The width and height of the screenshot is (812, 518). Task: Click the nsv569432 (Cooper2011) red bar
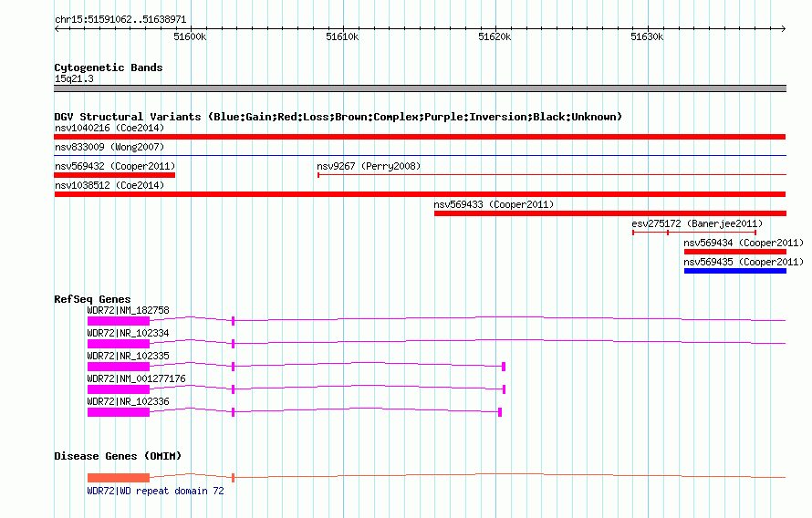coord(114,175)
